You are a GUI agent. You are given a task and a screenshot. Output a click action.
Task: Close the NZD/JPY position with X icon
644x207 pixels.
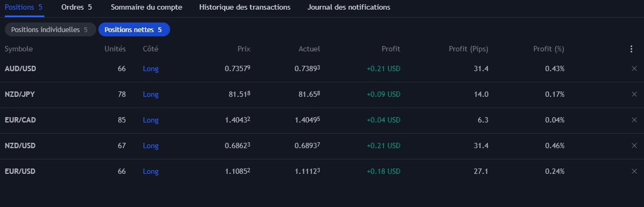tap(634, 94)
